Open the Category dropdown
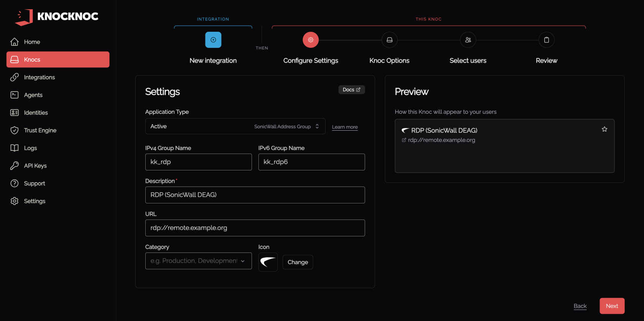 (199, 261)
